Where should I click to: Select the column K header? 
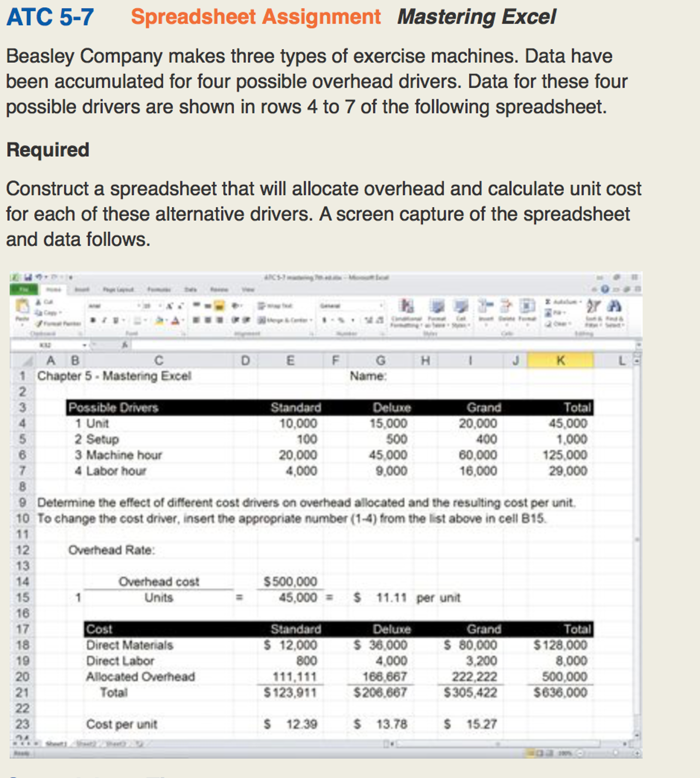tap(561, 360)
